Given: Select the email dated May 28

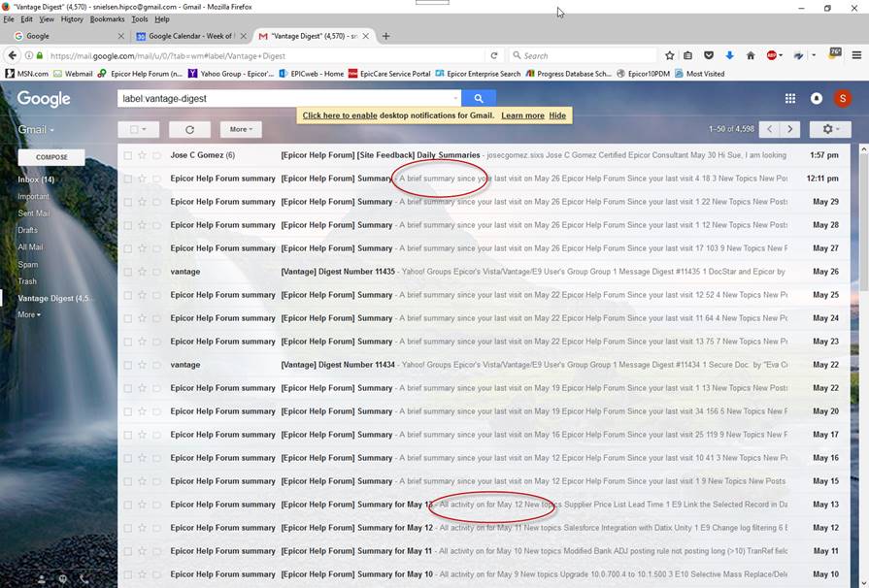Looking at the screenshot, I should click(x=128, y=225).
